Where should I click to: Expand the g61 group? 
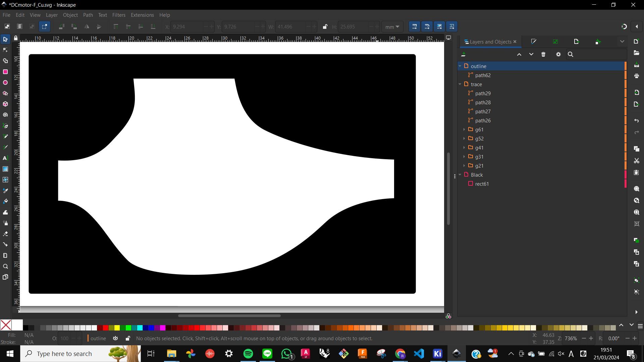click(x=464, y=129)
